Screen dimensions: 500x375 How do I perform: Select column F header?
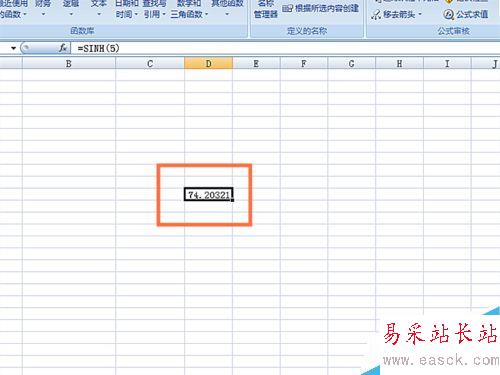point(304,63)
